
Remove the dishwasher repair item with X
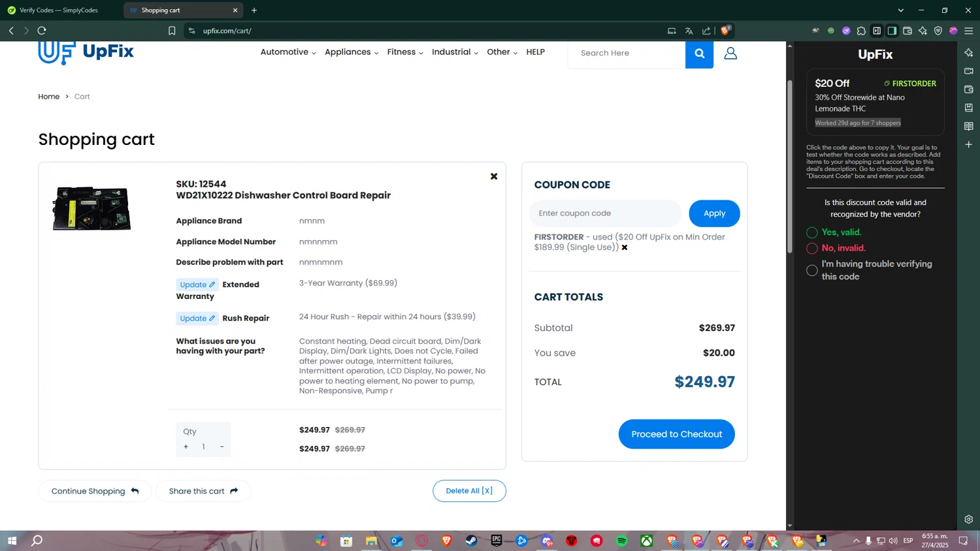tap(494, 176)
